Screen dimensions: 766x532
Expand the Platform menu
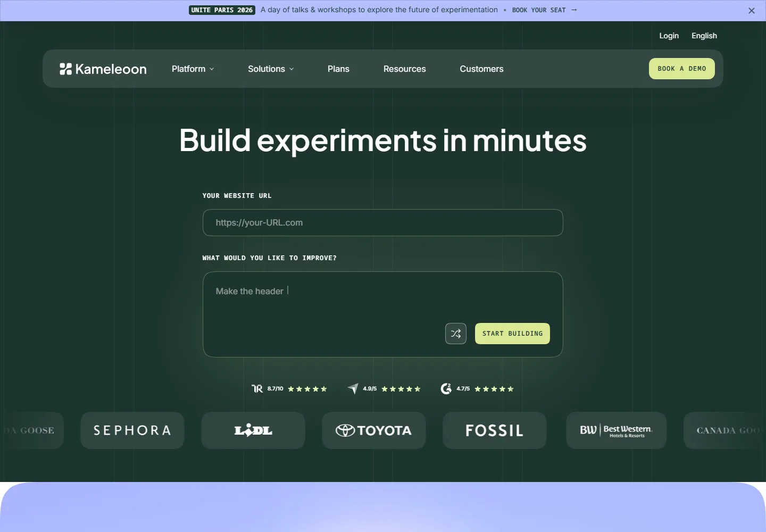coord(193,69)
